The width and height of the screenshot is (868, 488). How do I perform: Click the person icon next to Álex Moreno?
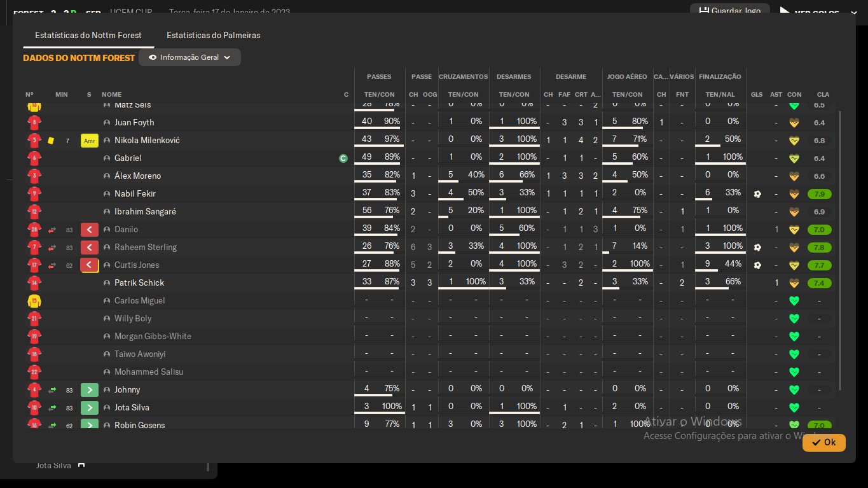(x=107, y=176)
